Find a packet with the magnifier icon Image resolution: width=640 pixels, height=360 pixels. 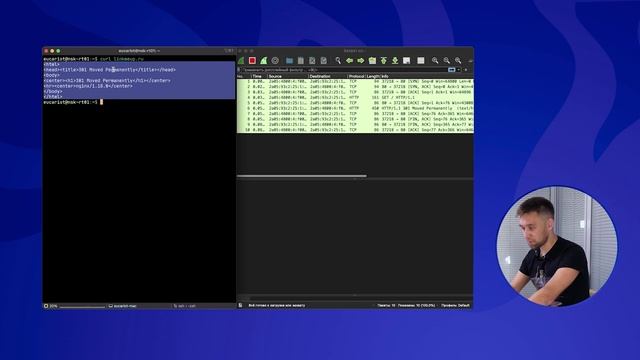point(338,60)
